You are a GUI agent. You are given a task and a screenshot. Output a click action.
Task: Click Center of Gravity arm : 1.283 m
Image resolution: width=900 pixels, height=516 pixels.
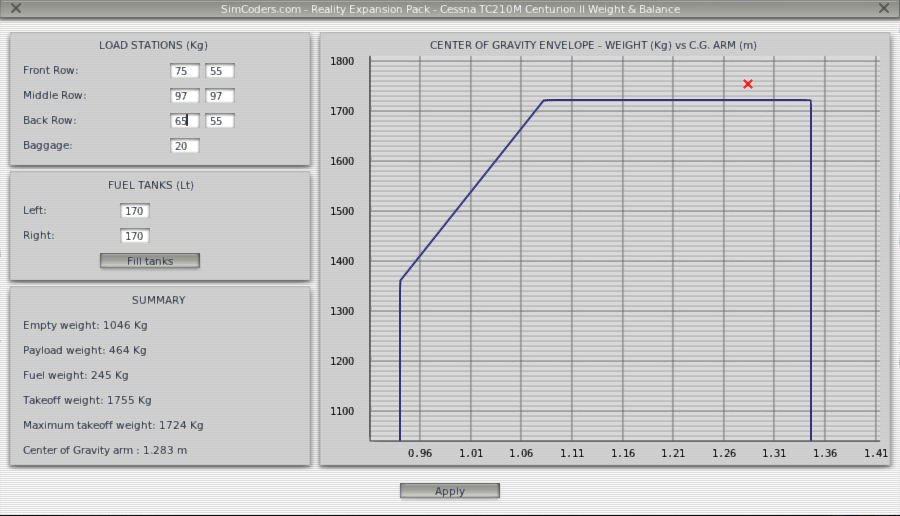coord(105,451)
